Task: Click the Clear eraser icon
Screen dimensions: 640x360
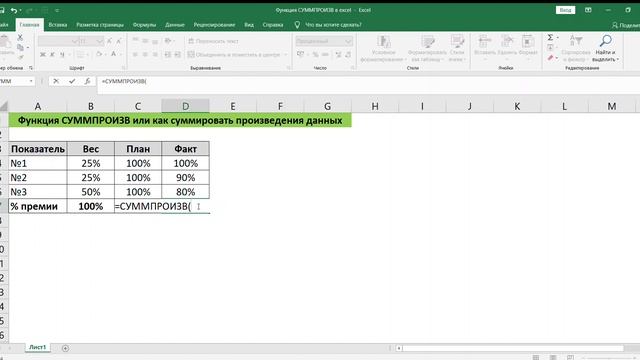Action: 550,58
